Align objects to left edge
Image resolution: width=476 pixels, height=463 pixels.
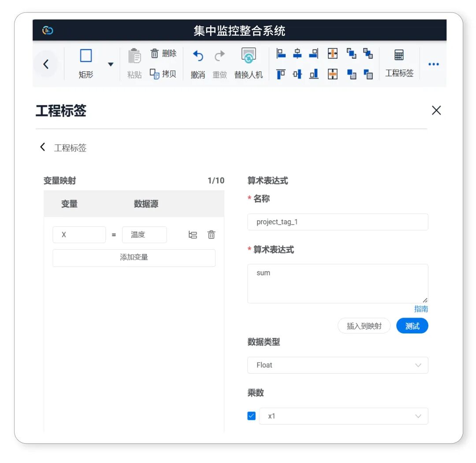281,54
